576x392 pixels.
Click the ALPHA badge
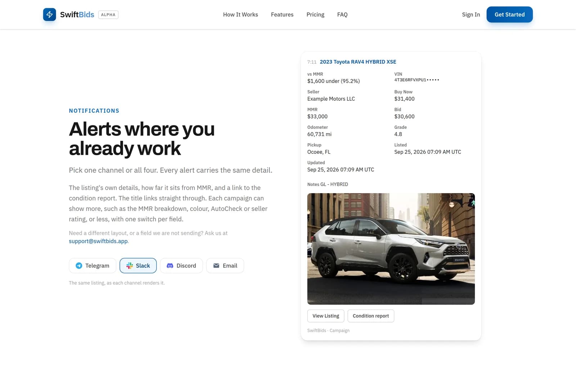pyautogui.click(x=108, y=15)
